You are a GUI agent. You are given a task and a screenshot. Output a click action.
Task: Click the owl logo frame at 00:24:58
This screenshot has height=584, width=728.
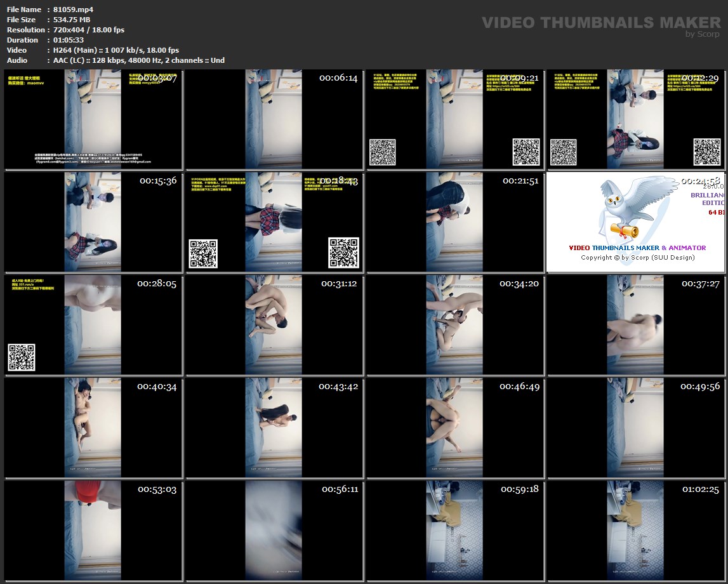(x=636, y=222)
